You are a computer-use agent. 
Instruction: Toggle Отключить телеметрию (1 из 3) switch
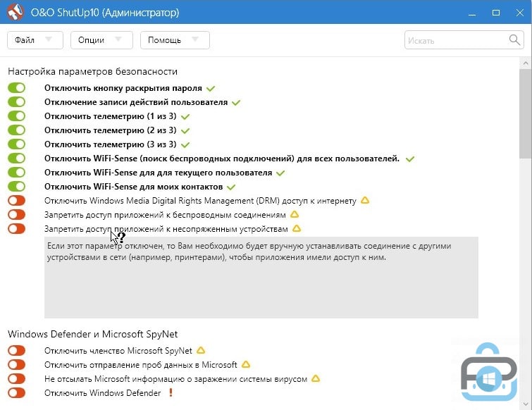coord(17,116)
